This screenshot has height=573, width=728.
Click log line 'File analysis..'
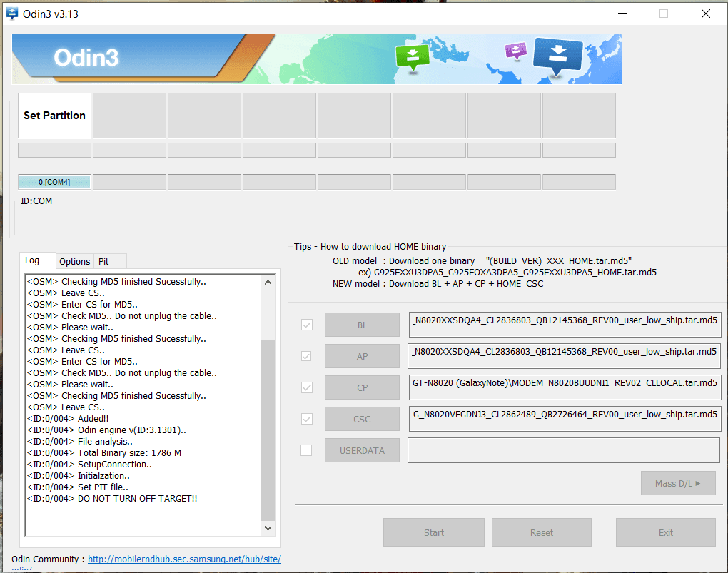(80, 442)
